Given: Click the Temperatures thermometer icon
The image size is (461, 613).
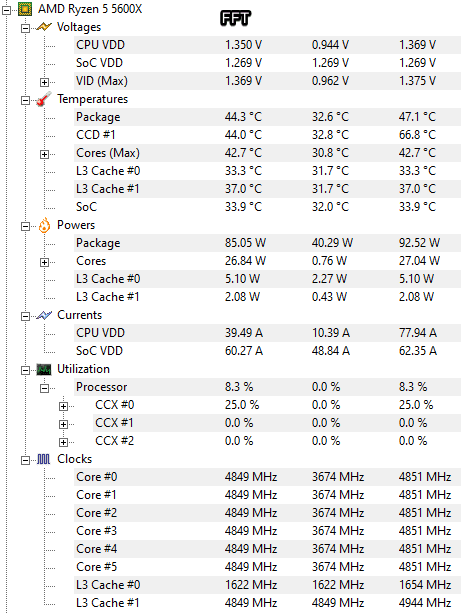Looking at the screenshot, I should pos(44,99).
